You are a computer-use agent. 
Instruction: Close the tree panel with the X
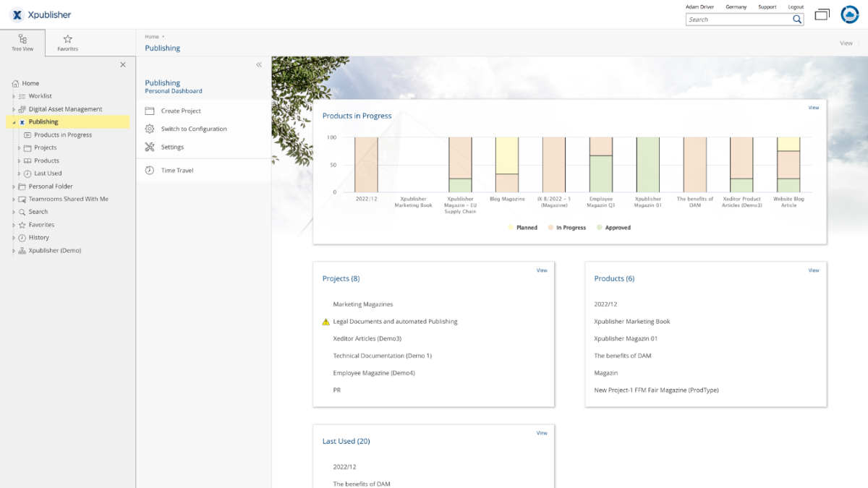pyautogui.click(x=123, y=65)
